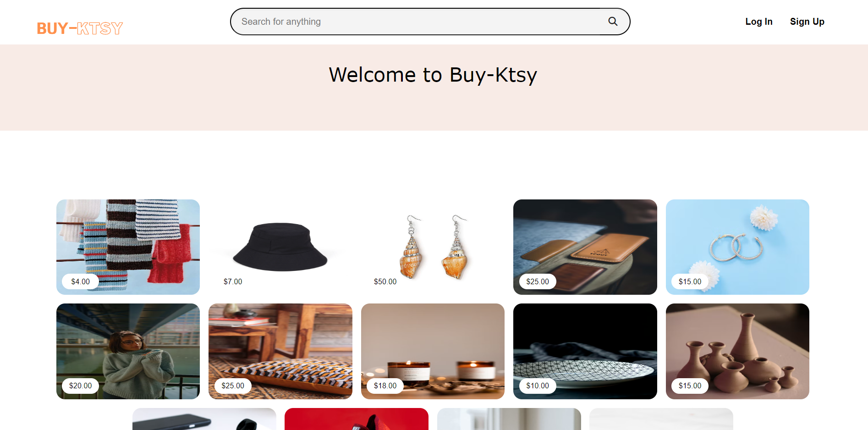Open the partially visible red shoe product
The image size is (868, 430).
coord(357,419)
